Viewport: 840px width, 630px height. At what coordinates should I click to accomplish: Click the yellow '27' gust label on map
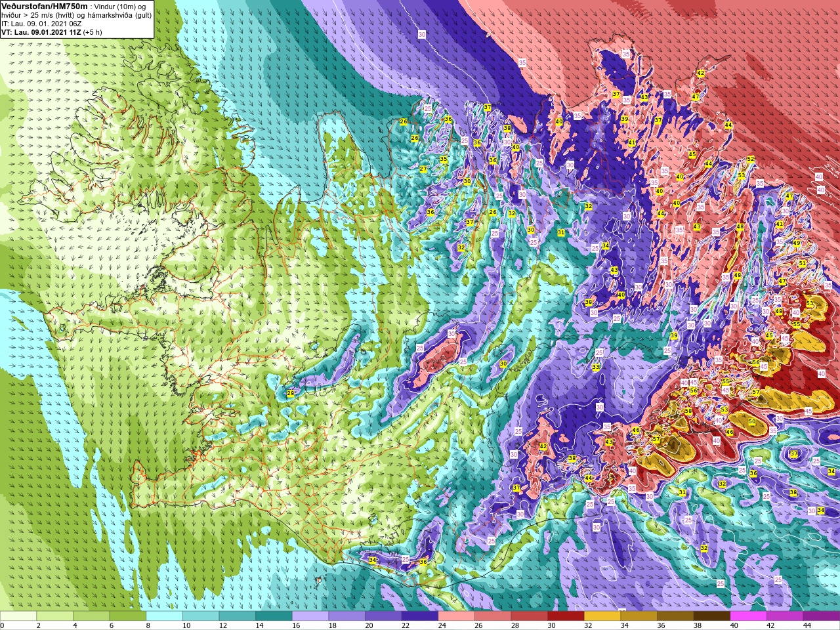(423, 169)
